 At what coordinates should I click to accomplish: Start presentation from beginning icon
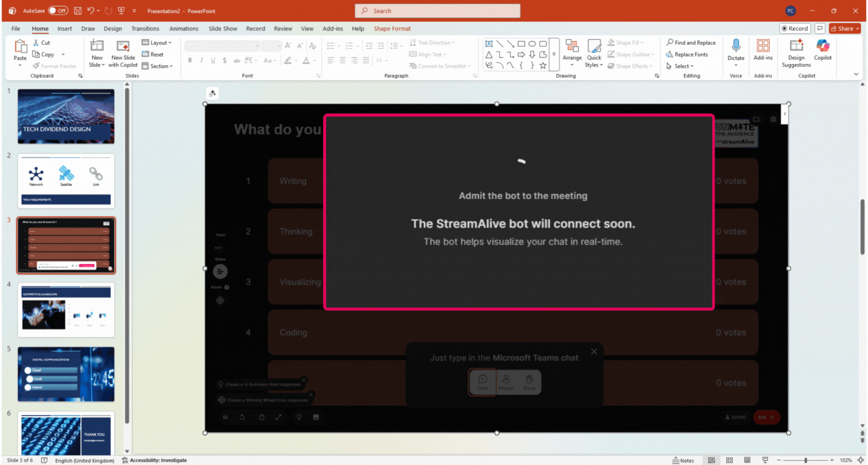(x=121, y=11)
